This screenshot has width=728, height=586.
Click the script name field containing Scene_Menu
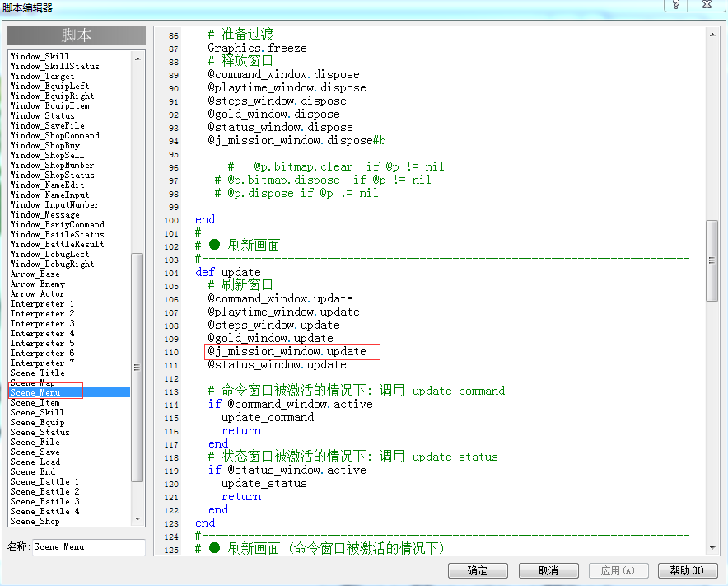[x=89, y=547]
